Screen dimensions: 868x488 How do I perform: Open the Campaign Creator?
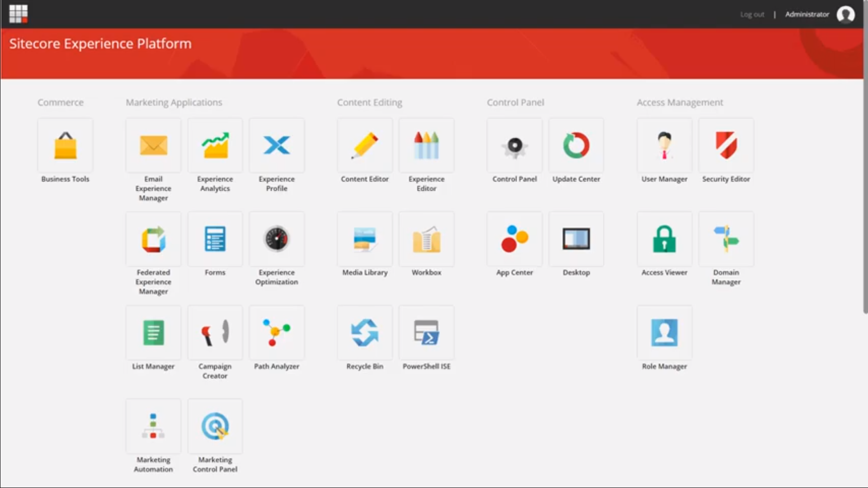click(215, 333)
